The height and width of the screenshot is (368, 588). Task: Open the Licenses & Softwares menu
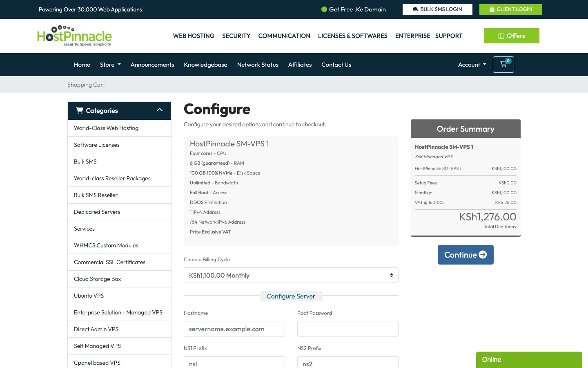(x=353, y=36)
